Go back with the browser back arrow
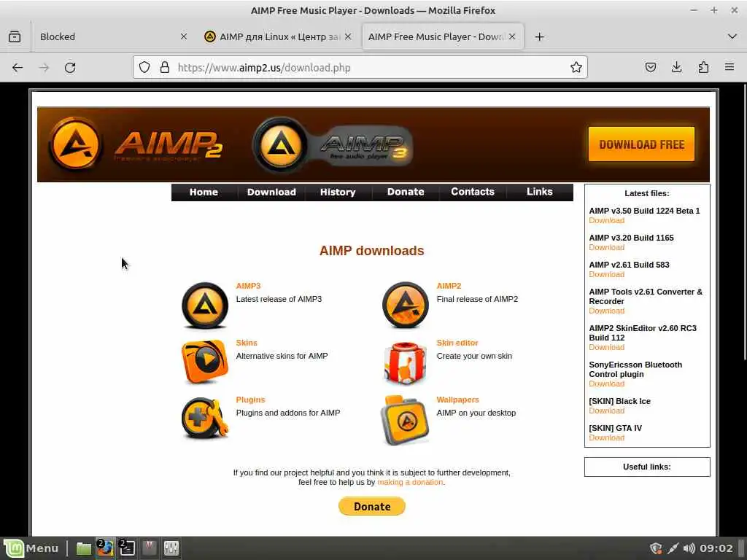The width and height of the screenshot is (747, 560). click(18, 68)
